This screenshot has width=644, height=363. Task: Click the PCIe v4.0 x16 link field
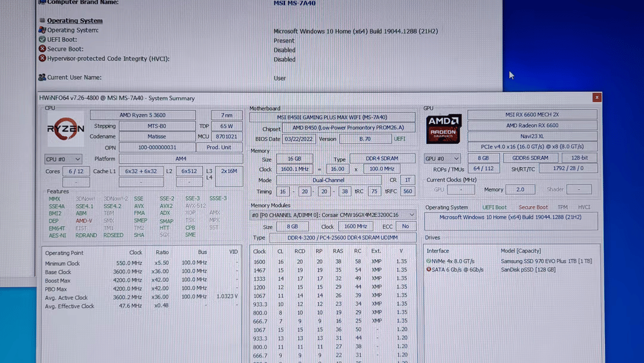pyautogui.click(x=532, y=146)
